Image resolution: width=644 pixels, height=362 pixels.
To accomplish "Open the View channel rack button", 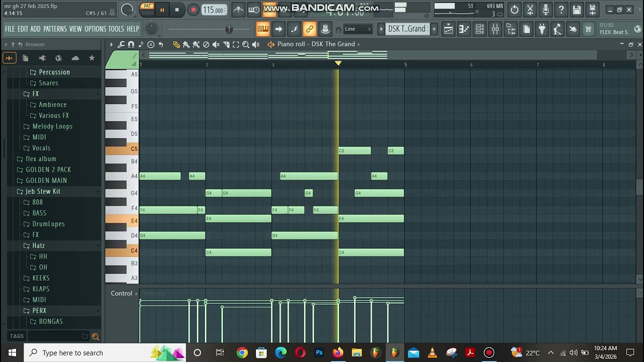I will point(479,29).
